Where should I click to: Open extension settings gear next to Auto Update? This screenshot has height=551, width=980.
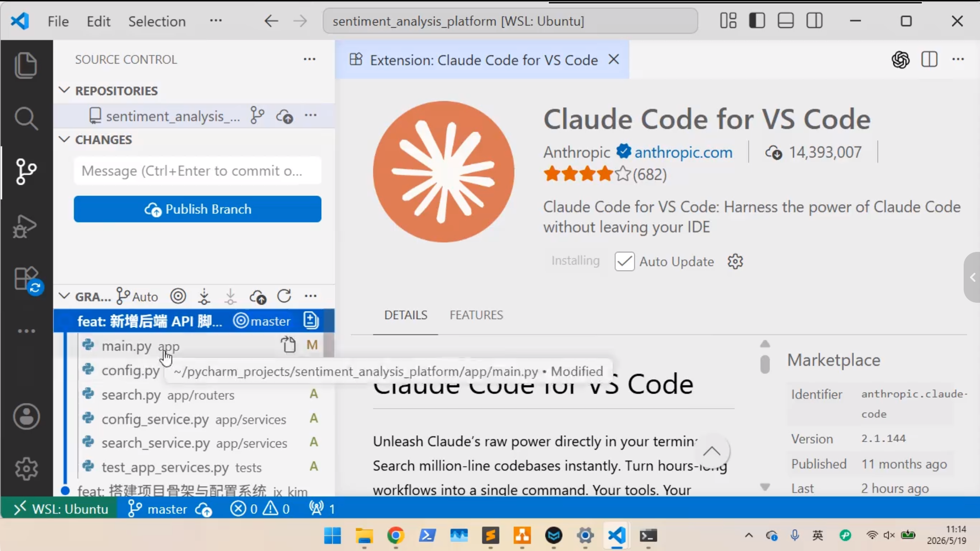tap(735, 261)
